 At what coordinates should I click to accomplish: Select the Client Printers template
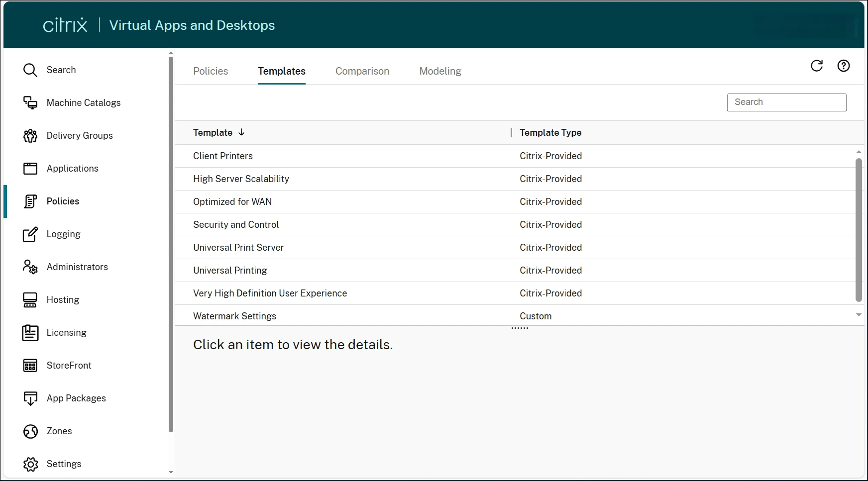click(223, 156)
